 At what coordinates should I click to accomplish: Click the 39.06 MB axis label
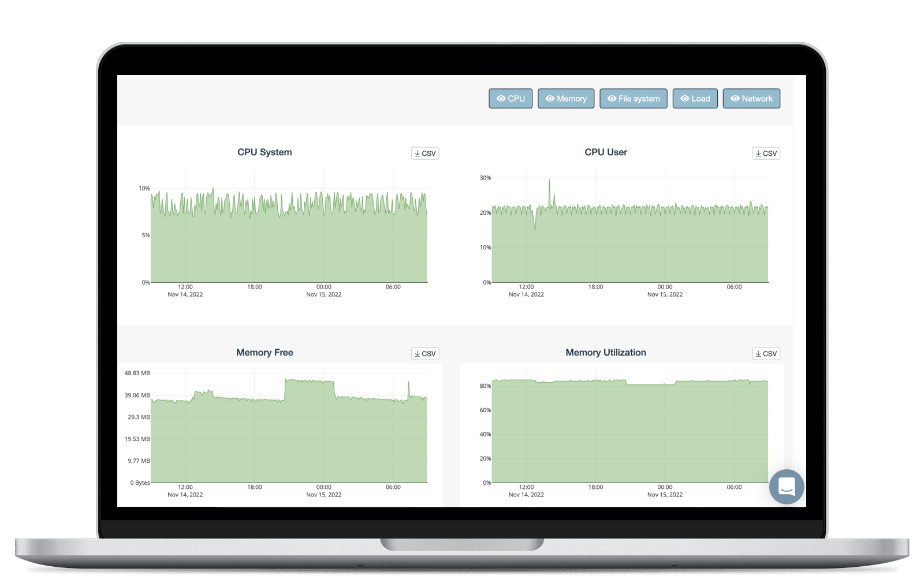pyautogui.click(x=137, y=395)
